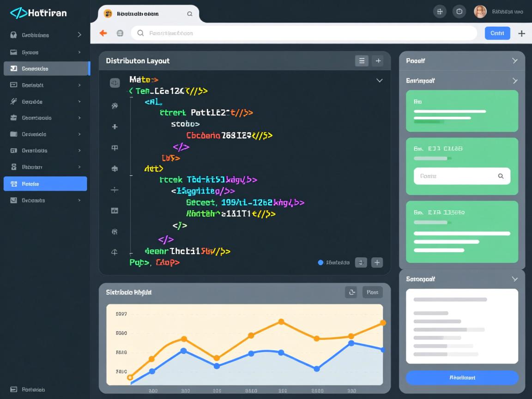
Task: Collapse the lower right panel above the white card
Action: pyautogui.click(x=515, y=279)
